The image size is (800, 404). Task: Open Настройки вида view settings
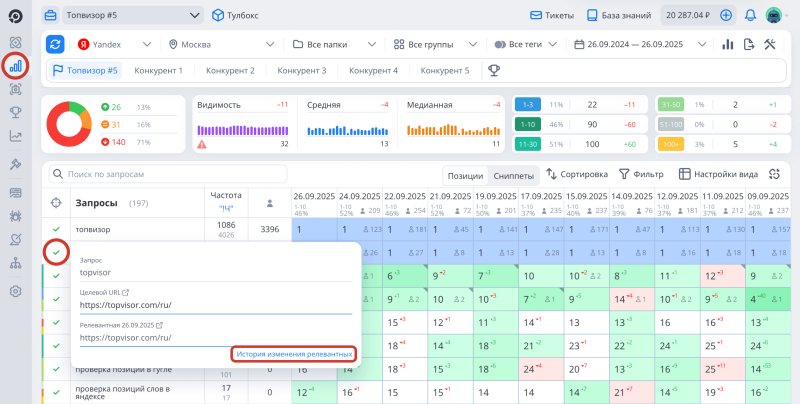coord(718,174)
